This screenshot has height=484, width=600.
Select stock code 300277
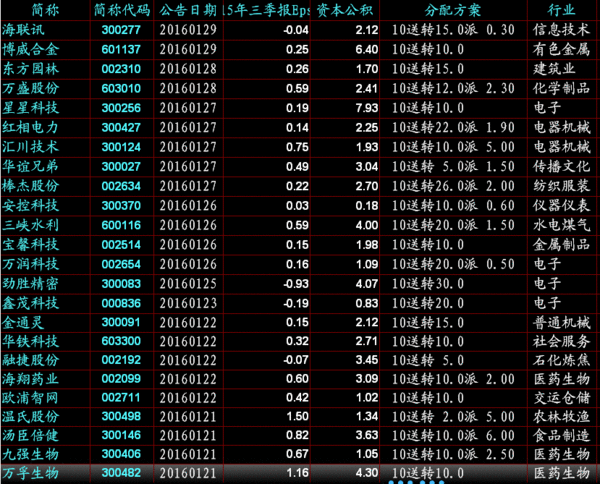point(121,30)
